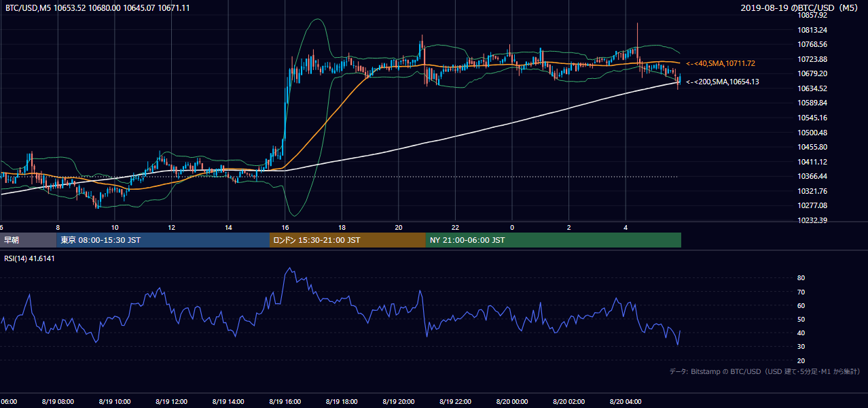Click the 10500.48 price axis label

pyautogui.click(x=812, y=133)
